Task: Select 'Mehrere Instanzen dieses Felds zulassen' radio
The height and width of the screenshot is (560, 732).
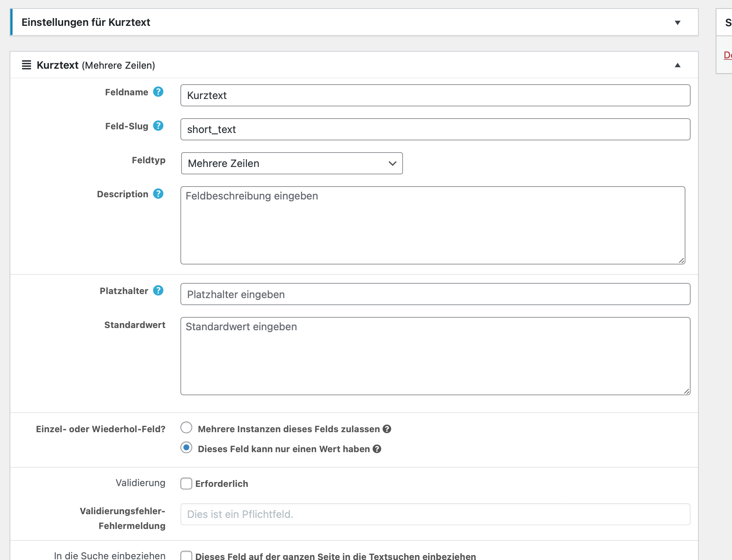Action: click(x=186, y=428)
